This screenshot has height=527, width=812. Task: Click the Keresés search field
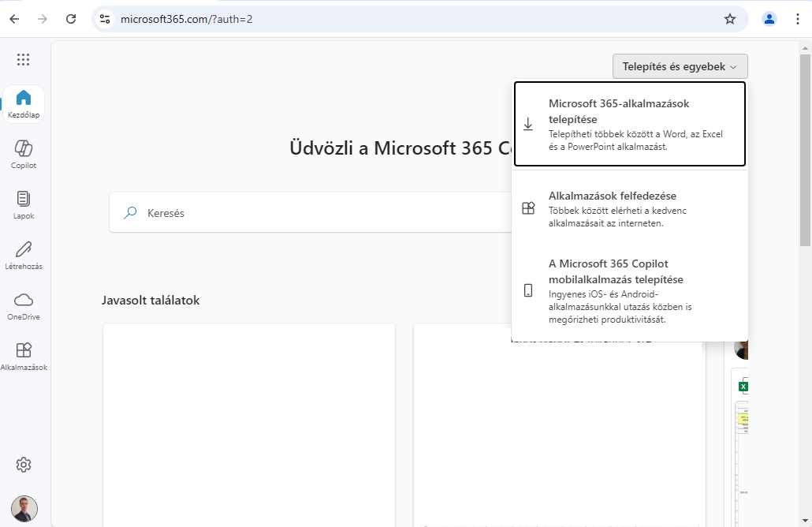click(x=311, y=213)
